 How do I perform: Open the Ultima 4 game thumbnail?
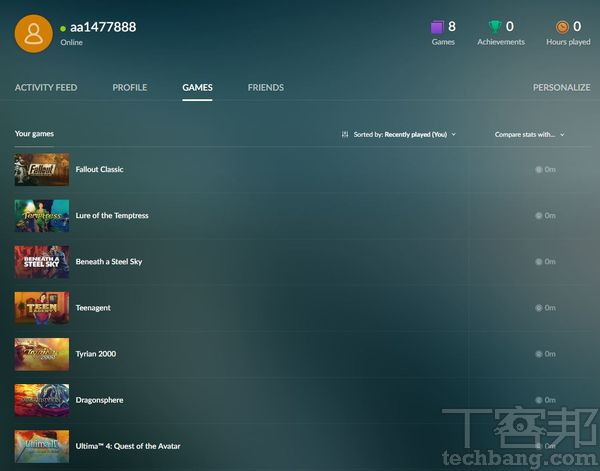(x=42, y=446)
